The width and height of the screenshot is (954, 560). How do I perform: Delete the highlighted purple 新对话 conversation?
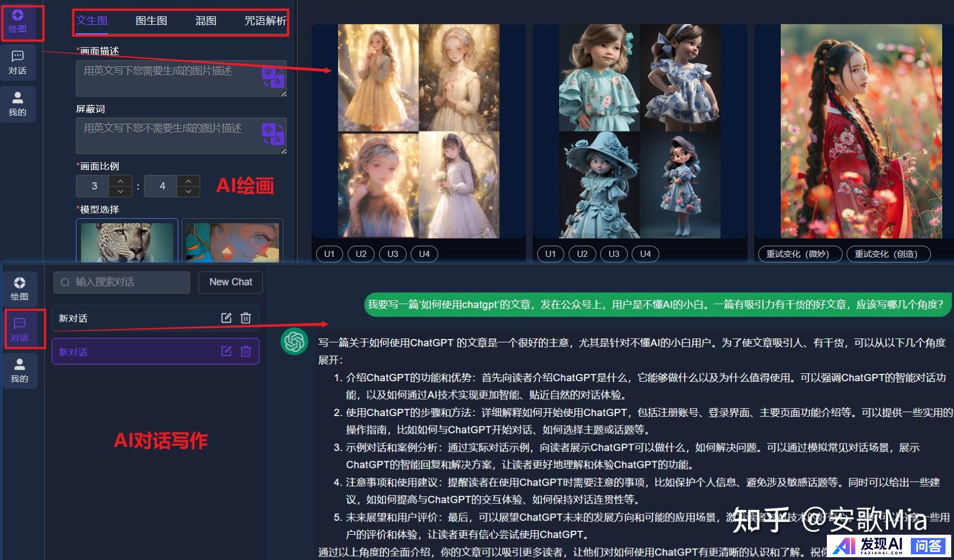[246, 352]
